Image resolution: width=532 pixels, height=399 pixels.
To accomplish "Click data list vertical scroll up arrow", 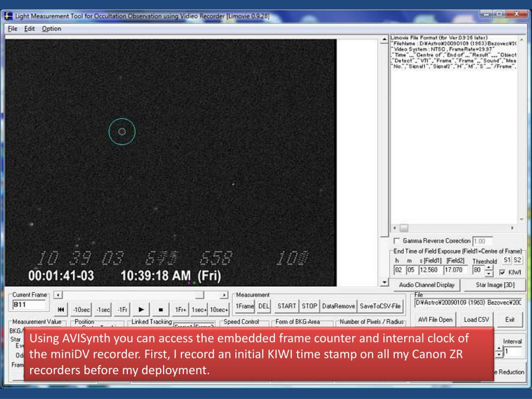I will point(522,39).
